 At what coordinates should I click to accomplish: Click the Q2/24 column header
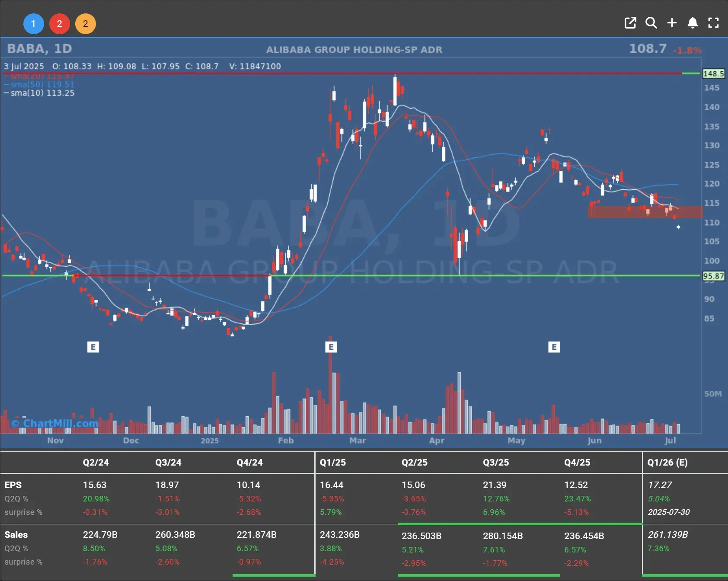coord(96,463)
